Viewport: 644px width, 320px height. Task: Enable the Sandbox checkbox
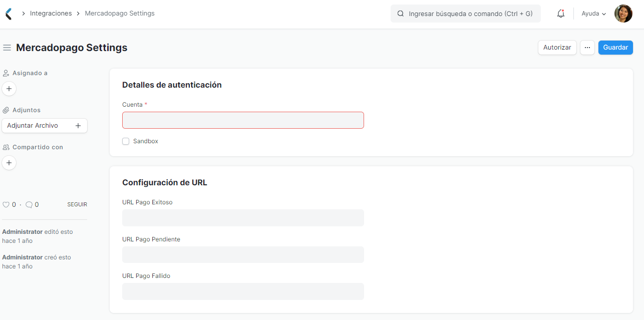126,141
